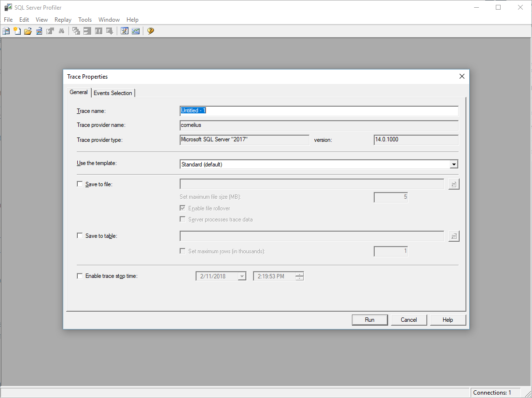The width and height of the screenshot is (532, 398).
Task: Enable the Save to file checkbox
Action: 80,184
